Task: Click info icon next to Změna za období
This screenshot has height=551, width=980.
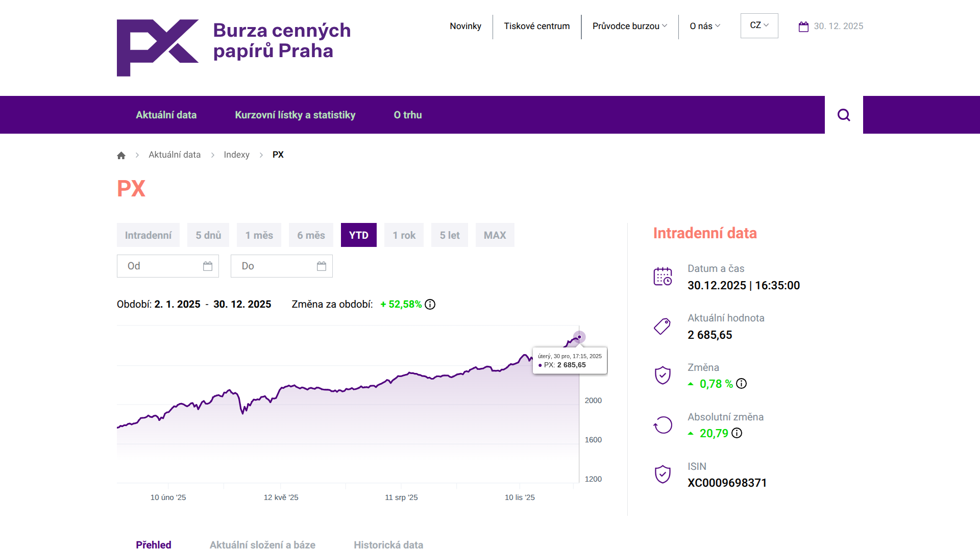Action: point(430,305)
